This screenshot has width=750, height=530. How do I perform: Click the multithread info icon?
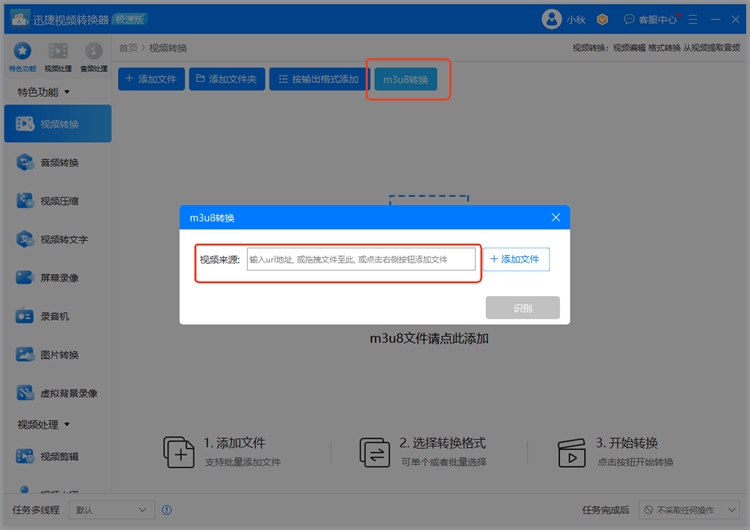167,510
